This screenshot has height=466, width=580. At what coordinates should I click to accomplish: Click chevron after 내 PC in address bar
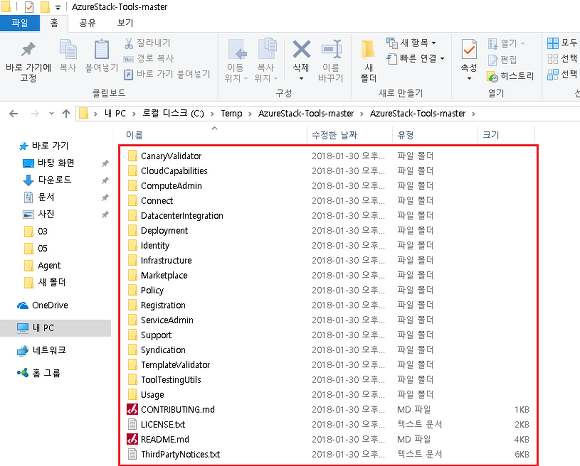pyautogui.click(x=134, y=114)
